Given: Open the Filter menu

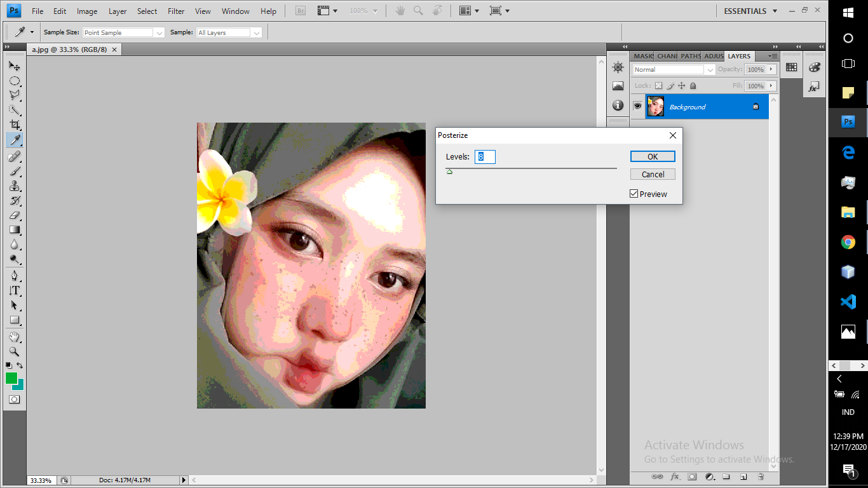Looking at the screenshot, I should pyautogui.click(x=175, y=11).
